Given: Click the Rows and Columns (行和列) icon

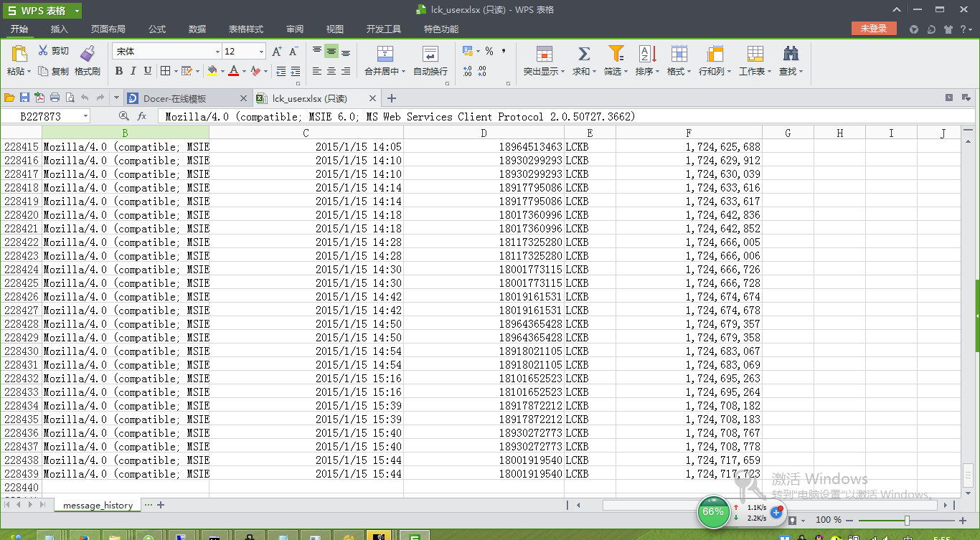Looking at the screenshot, I should (715, 54).
